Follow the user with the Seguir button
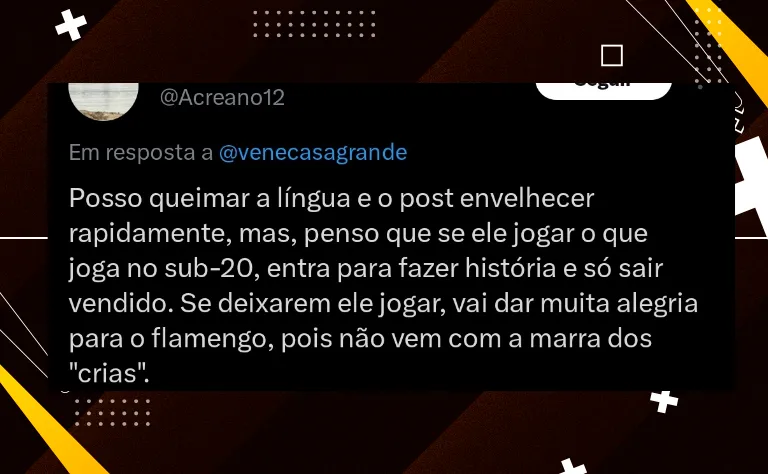Image resolution: width=768 pixels, height=474 pixels. pos(603,91)
